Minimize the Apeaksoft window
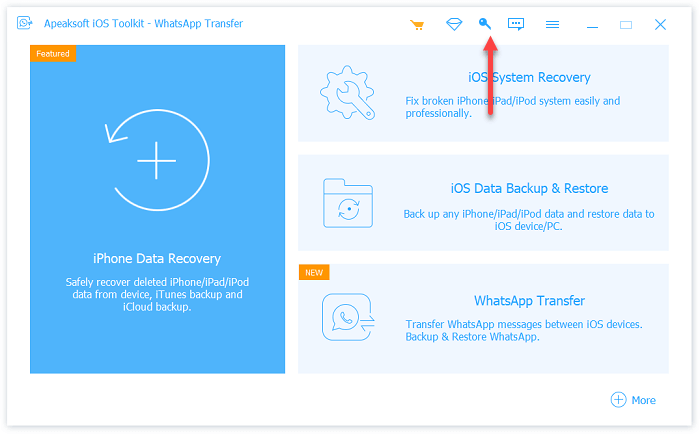This screenshot has width=700, height=434. [x=592, y=25]
